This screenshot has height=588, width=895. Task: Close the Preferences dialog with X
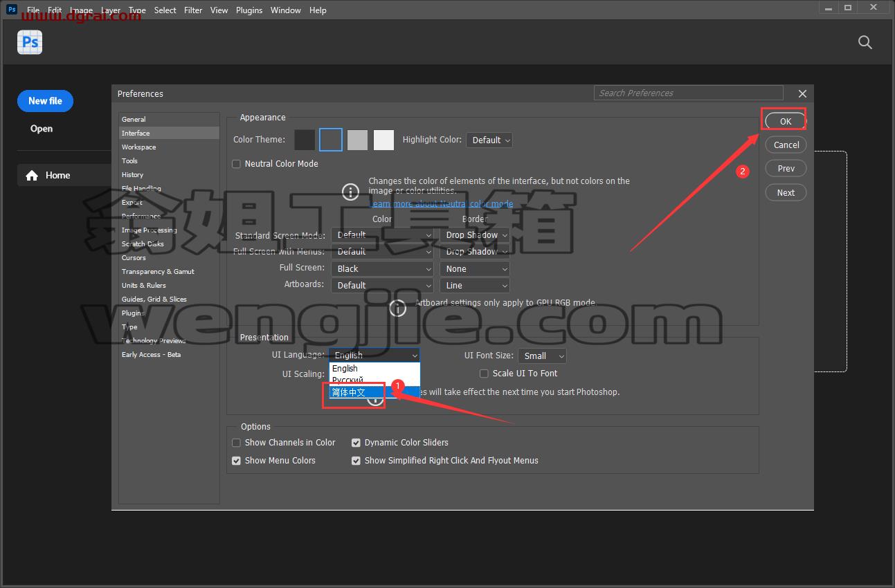point(802,93)
